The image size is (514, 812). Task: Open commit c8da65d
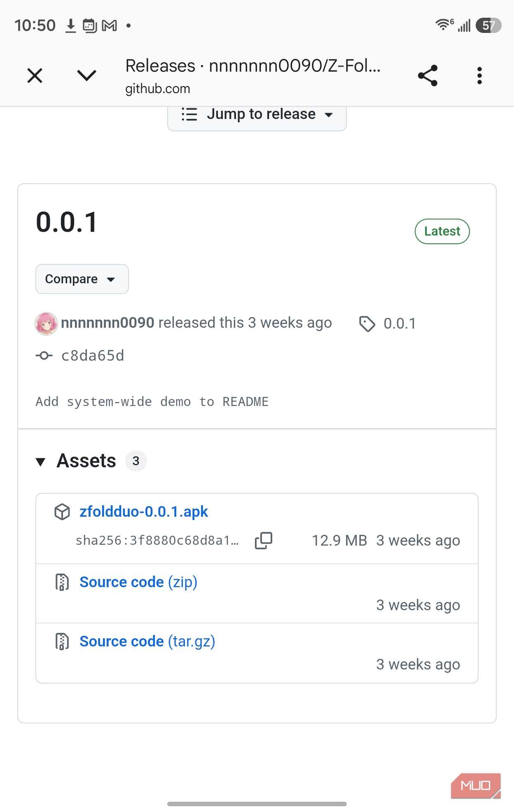pos(93,355)
